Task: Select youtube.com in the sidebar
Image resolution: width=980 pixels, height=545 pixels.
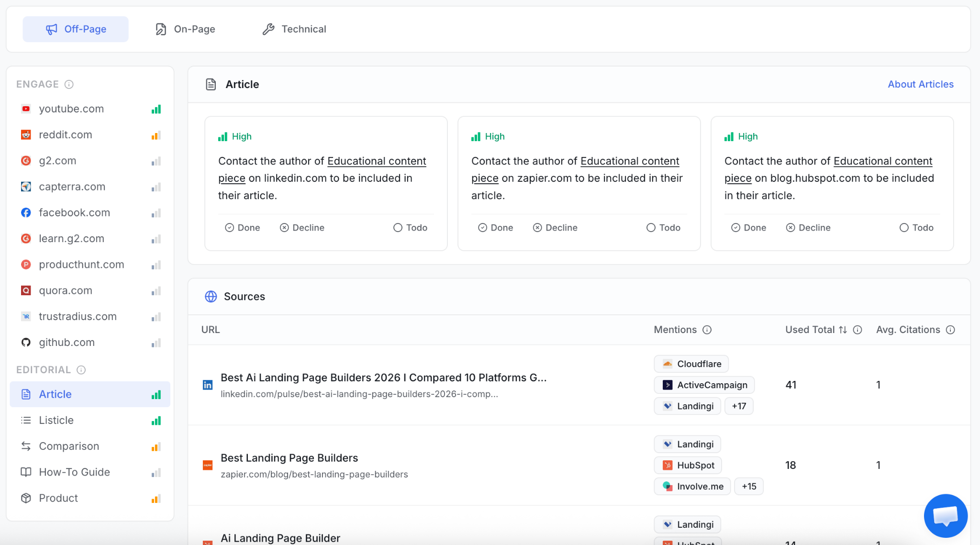Action: 90,109
